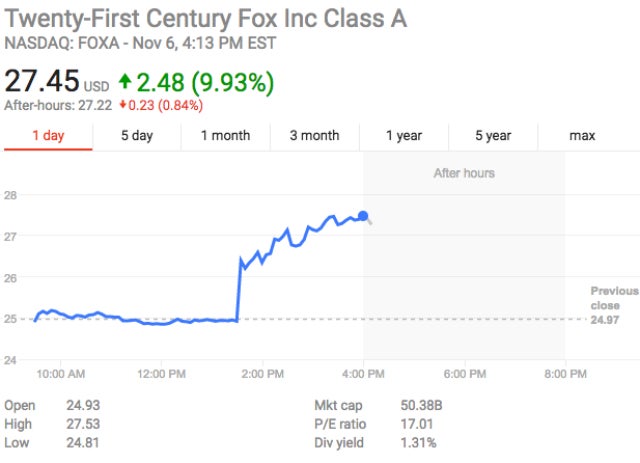Click the green up arrow icon
Viewport: 640px width, 463px height.
pyautogui.click(x=125, y=81)
